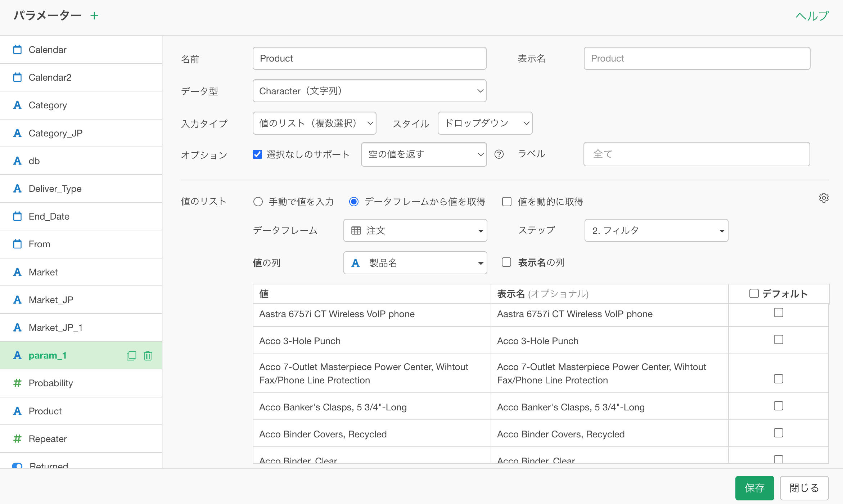Screen dimensions: 843x504
Task: Click the 閉じる close button
Action: tap(804, 488)
